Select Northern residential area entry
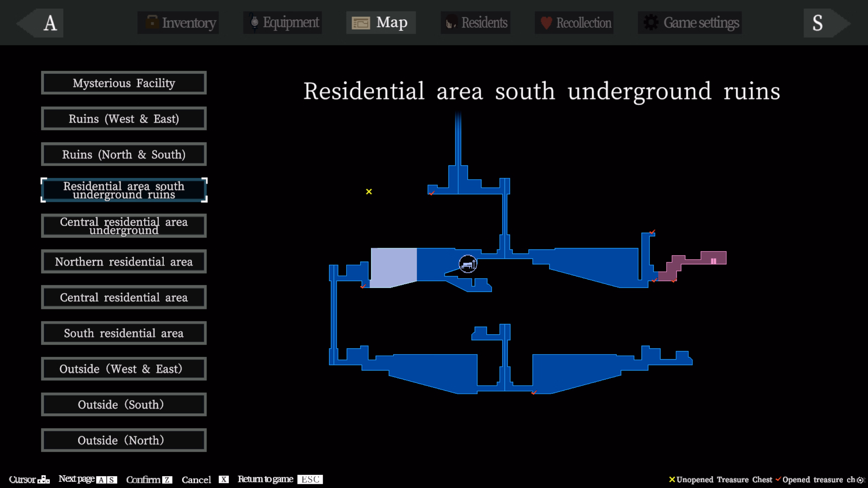This screenshot has width=868, height=488. coord(124,262)
